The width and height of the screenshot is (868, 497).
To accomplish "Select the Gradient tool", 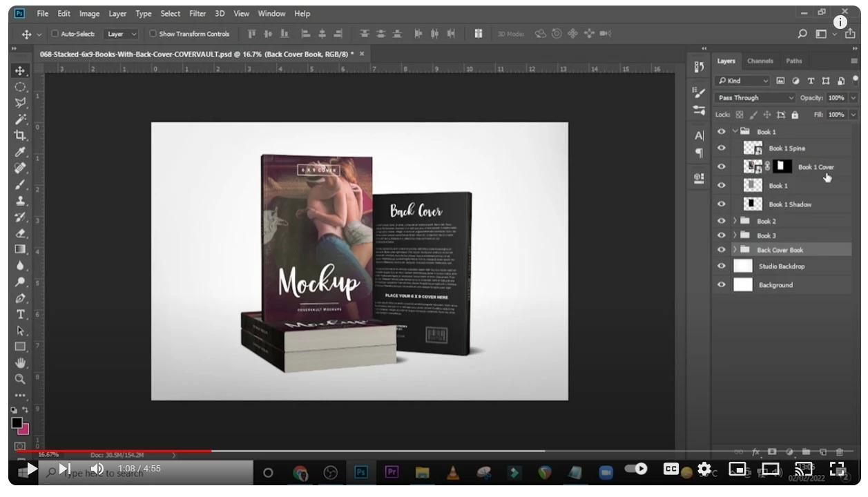I will (20, 249).
